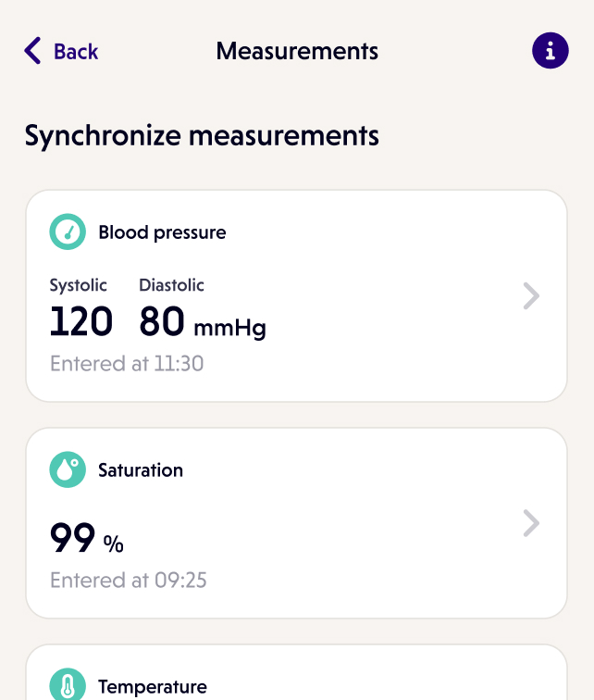Select the Blood pressure card title
The width and height of the screenshot is (594, 700).
pyautogui.click(x=162, y=232)
